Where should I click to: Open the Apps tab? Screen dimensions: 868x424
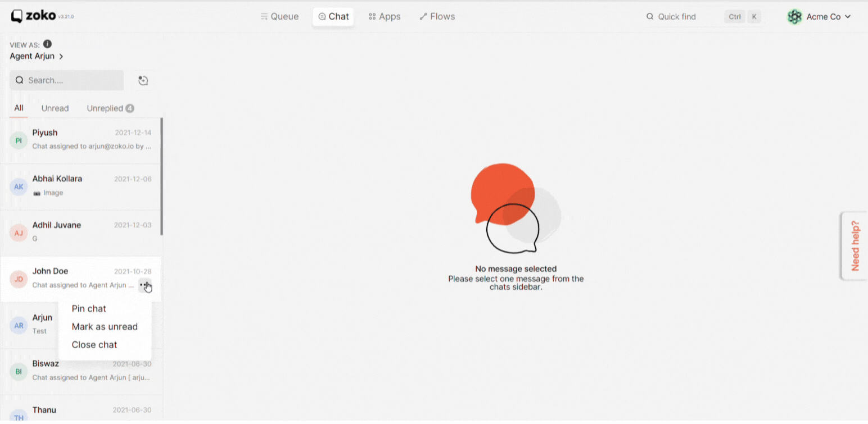(385, 17)
